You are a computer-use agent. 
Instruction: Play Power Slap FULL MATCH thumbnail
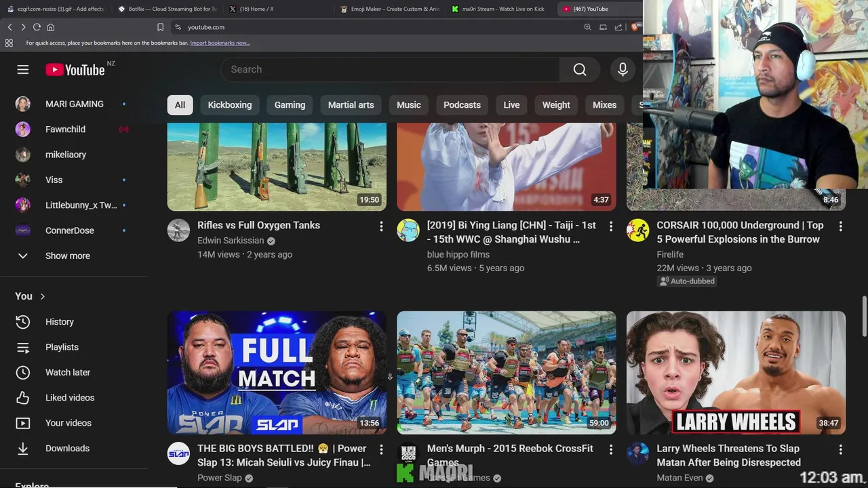(277, 373)
